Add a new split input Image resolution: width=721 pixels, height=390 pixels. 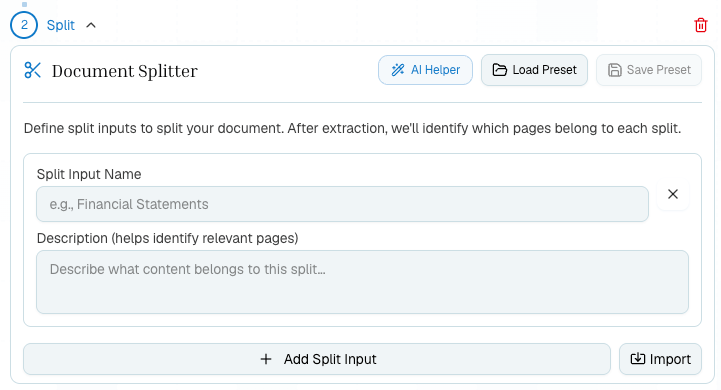[317, 359]
